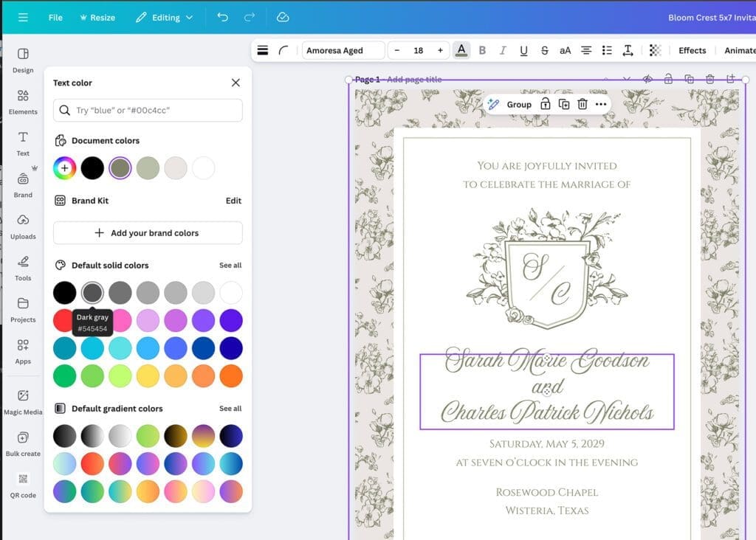Open Magic Media from sidebar
The image size is (756, 540).
coord(23,401)
